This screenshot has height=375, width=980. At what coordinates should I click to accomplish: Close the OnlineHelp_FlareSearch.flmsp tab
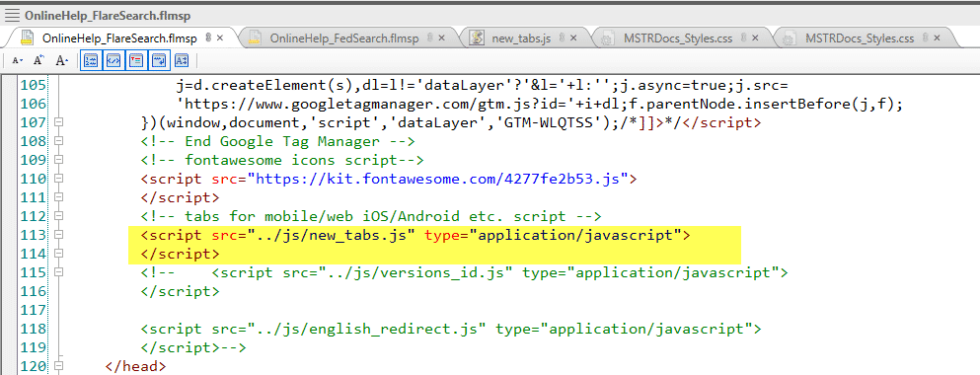220,38
